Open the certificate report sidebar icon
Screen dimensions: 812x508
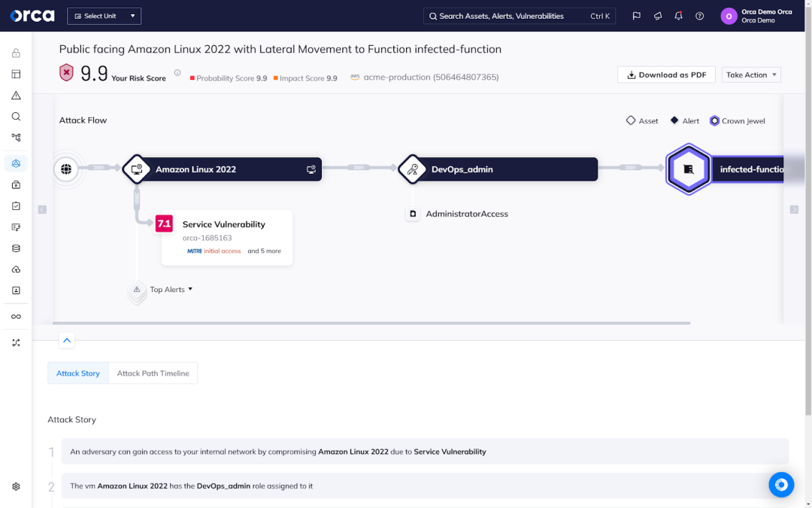(16, 227)
